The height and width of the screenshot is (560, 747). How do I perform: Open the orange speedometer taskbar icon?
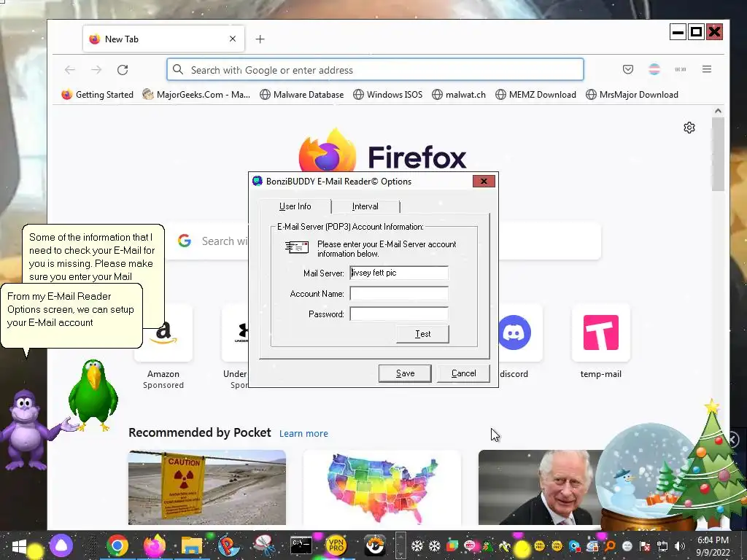[374, 545]
